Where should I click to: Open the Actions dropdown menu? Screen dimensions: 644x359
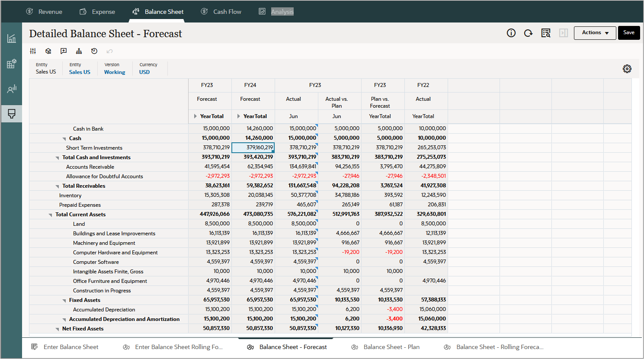point(595,33)
